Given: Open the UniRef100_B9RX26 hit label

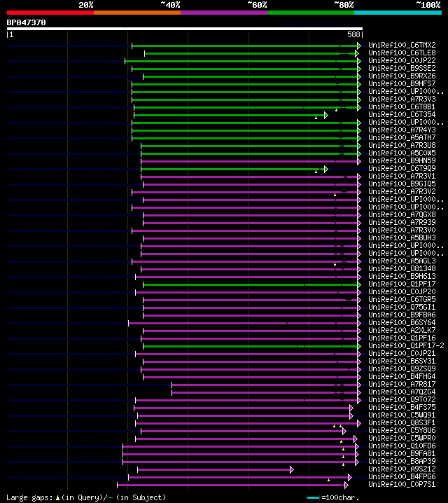Looking at the screenshot, I should click(402, 76).
